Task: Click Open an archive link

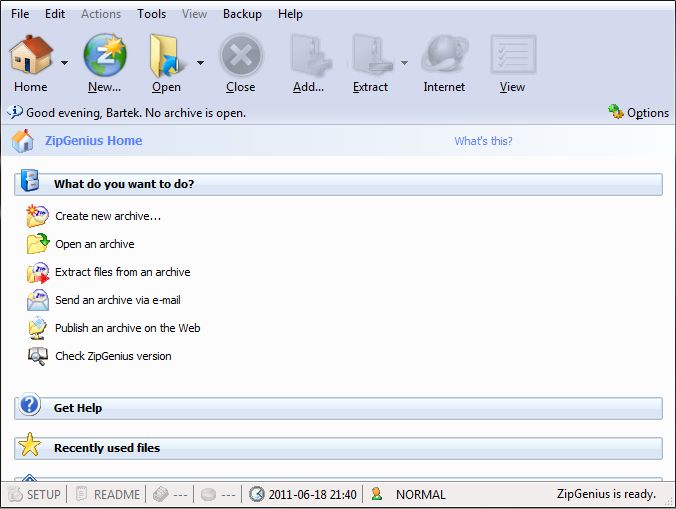Action: 94,244
